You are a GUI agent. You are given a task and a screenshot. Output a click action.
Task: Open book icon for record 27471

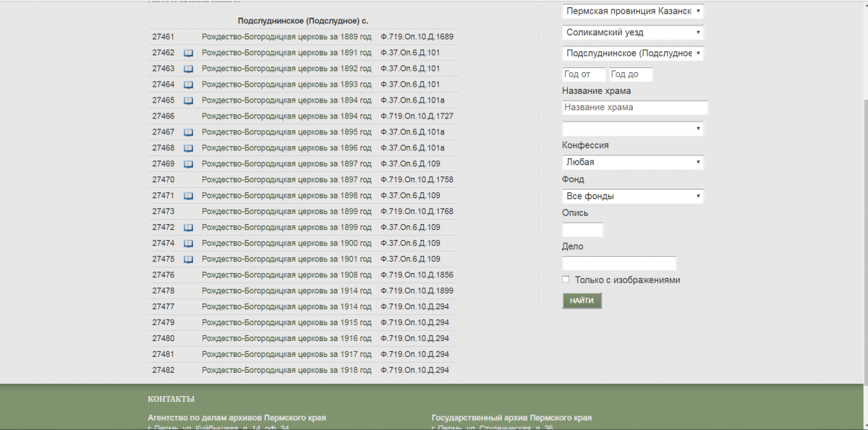(188, 196)
